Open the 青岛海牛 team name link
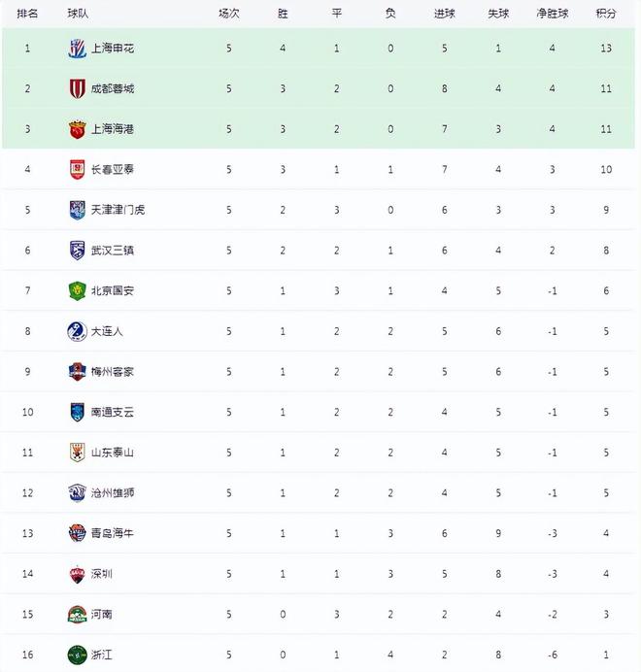Screen dimensions: 641x672 tap(112, 533)
